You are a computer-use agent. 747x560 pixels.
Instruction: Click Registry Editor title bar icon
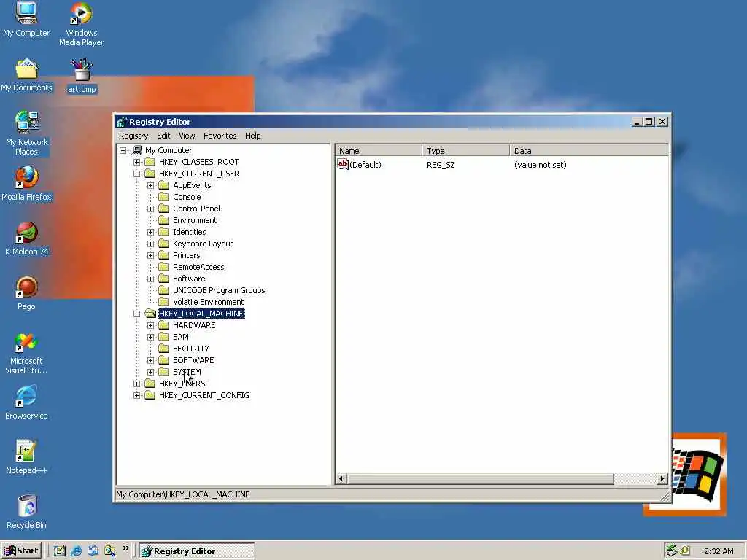click(x=122, y=122)
